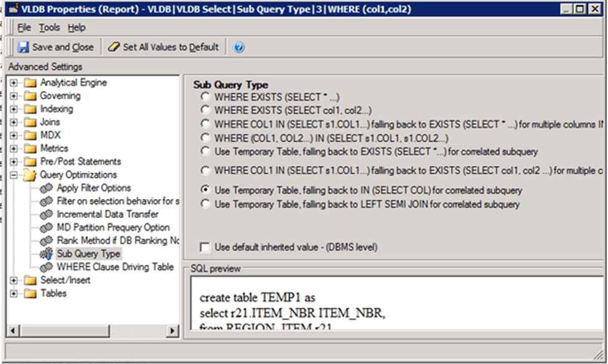This screenshot has width=608, height=364.
Task: Click the Set All Values to Default eraser icon
Action: pyautogui.click(x=114, y=47)
